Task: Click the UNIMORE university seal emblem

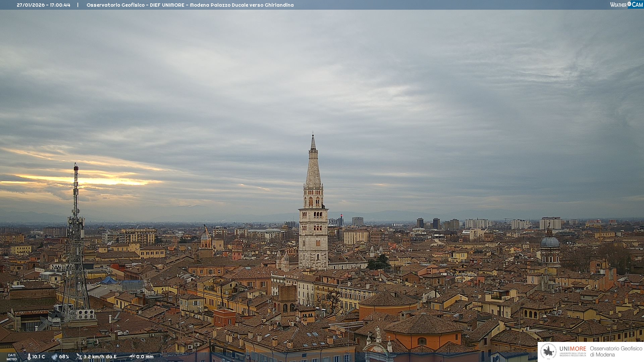Action: click(548, 351)
